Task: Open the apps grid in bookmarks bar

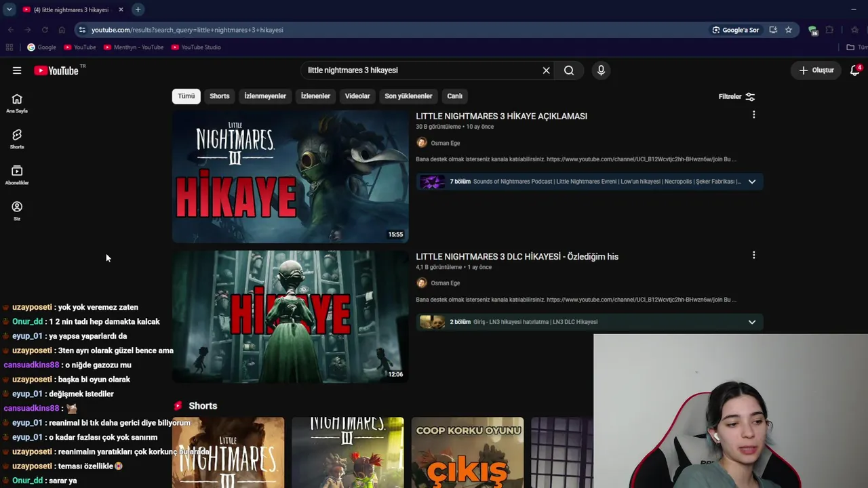Action: click(x=9, y=47)
